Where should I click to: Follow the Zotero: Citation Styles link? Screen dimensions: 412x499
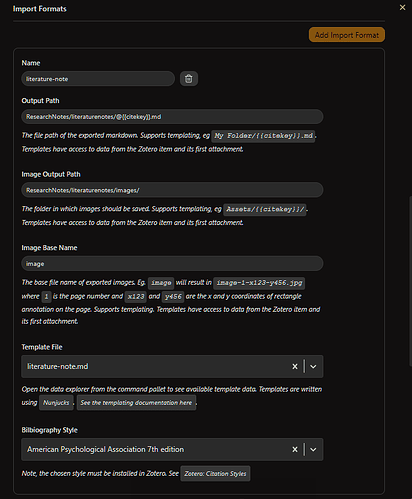[x=215, y=473]
